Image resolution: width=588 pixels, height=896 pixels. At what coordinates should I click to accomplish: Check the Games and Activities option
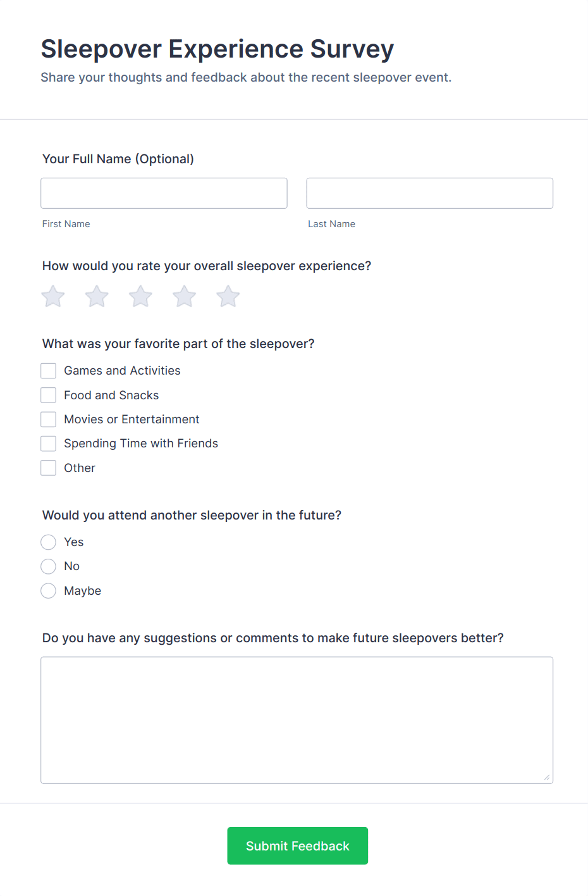click(x=48, y=370)
